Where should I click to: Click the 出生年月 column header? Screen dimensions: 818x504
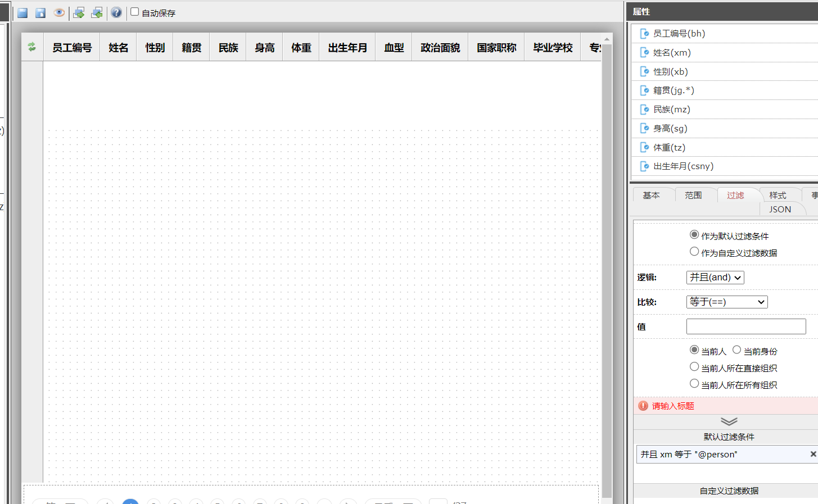coord(347,48)
